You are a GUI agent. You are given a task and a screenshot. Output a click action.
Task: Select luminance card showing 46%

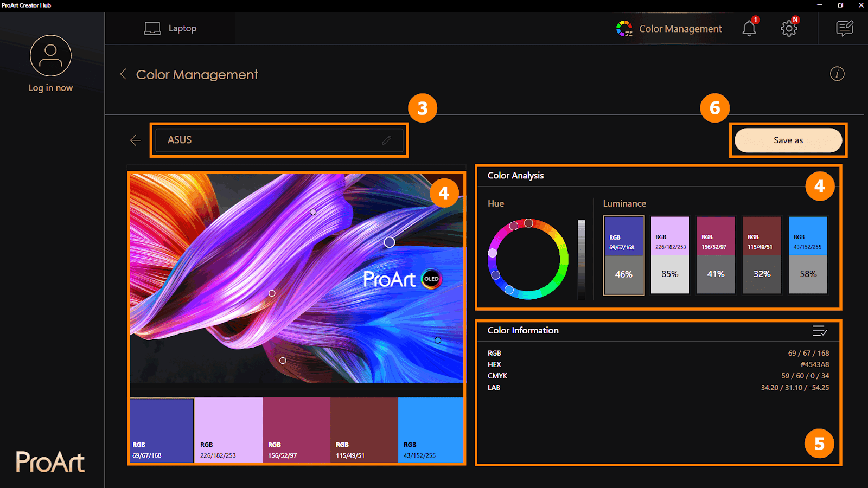tap(624, 255)
